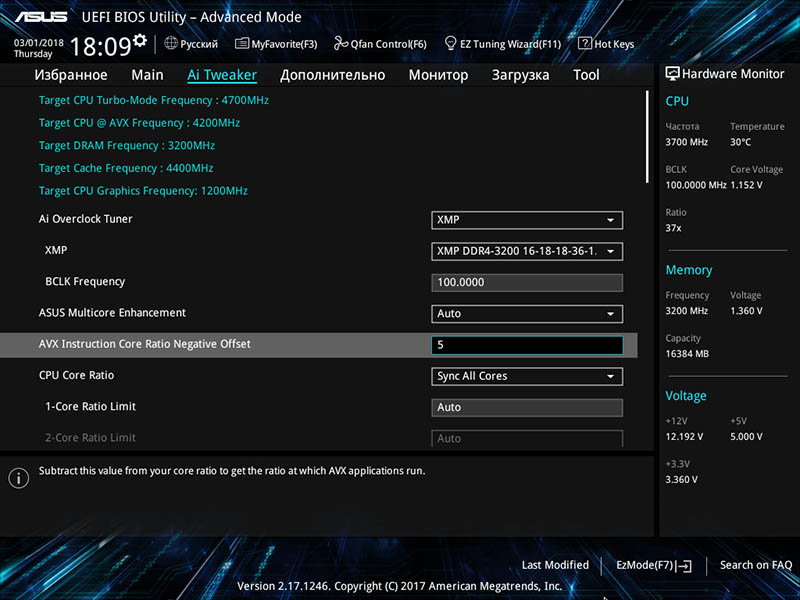The height and width of the screenshot is (600, 800).
Task: Switch to the Tool tab
Action: 586,75
